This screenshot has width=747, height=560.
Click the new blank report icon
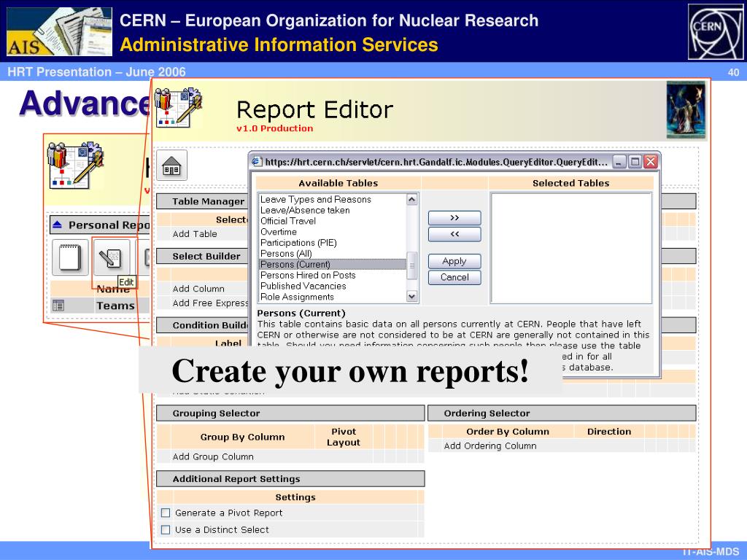pos(70,257)
